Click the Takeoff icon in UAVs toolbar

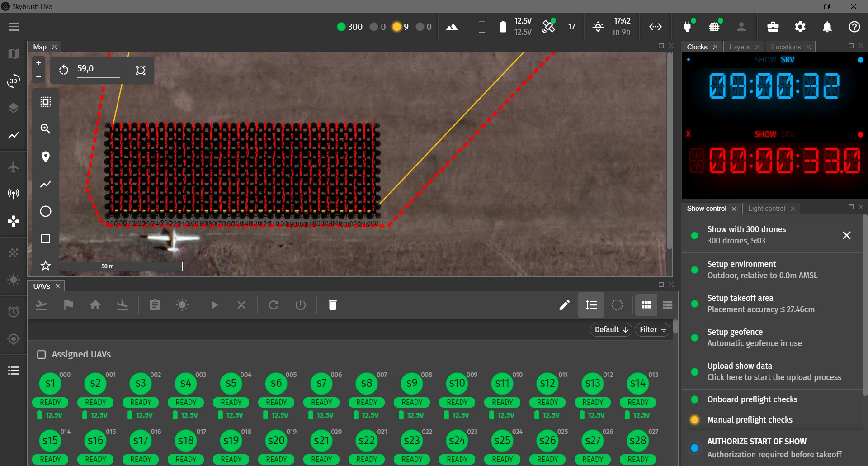(x=41, y=305)
